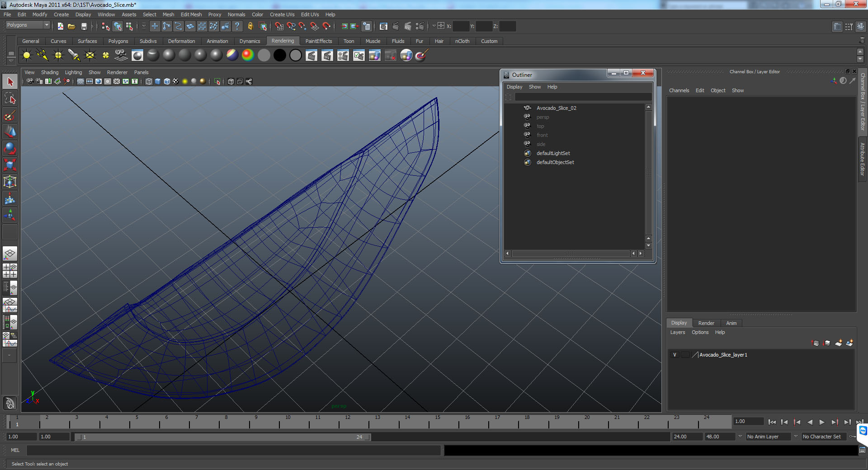Switch to the Render layer tab

[x=706, y=323]
